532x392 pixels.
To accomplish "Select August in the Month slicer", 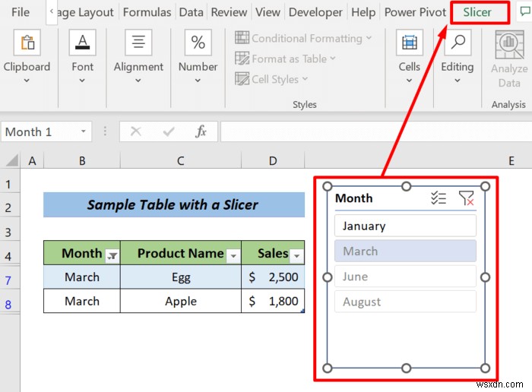I will tap(405, 302).
